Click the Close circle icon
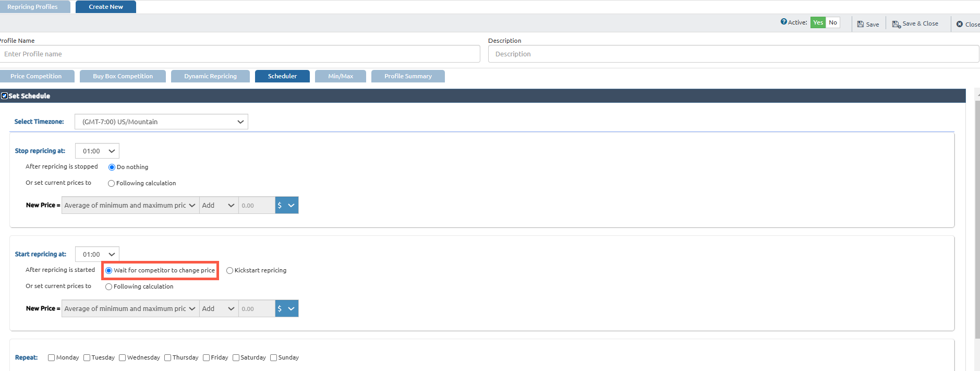 tap(960, 25)
